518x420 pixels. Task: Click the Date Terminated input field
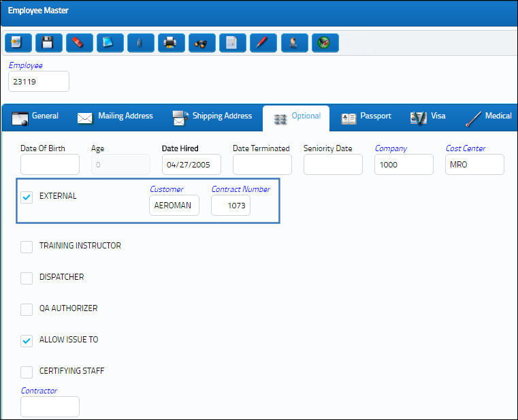tap(262, 164)
